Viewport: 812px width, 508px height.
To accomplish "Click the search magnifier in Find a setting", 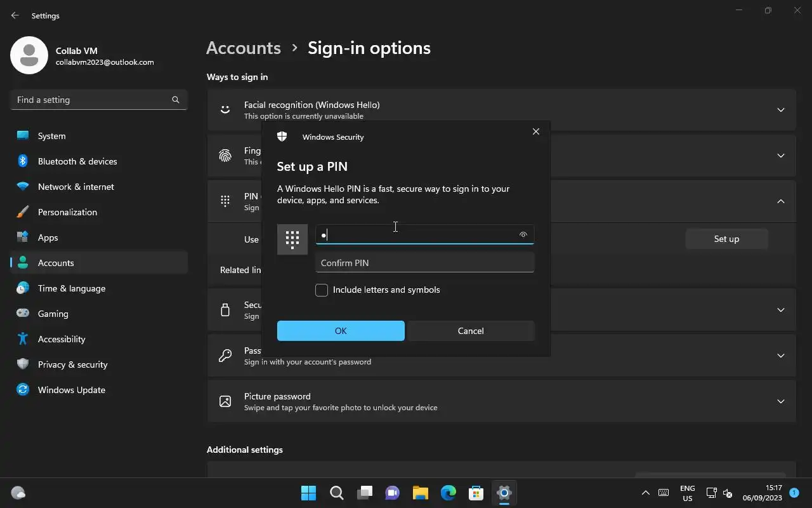I will (x=176, y=100).
